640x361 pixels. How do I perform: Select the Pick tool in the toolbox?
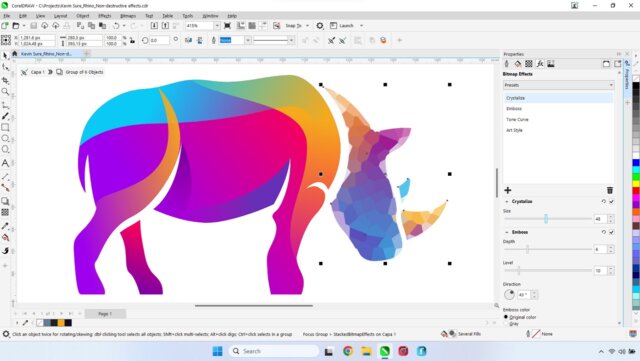click(x=5, y=56)
